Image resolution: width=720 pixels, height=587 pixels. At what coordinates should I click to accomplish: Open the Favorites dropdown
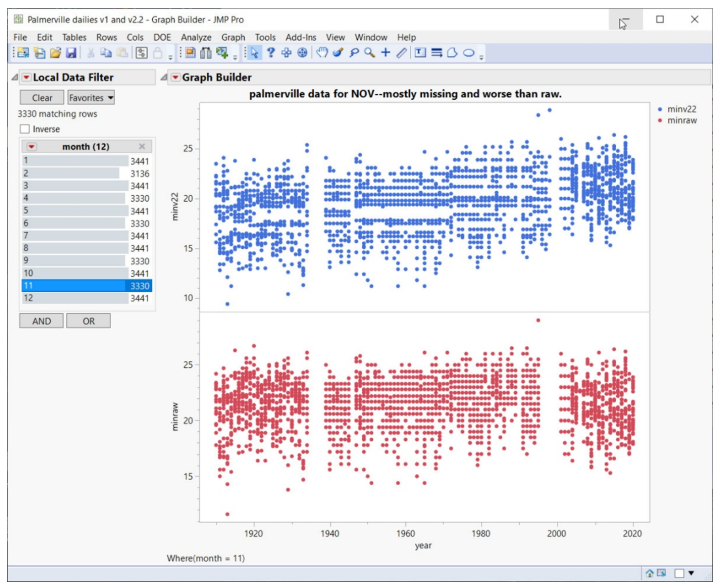[x=91, y=98]
